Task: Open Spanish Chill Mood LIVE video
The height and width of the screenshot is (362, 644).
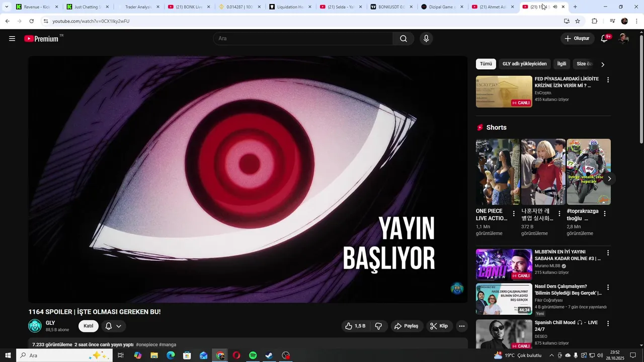Action: pos(504,334)
